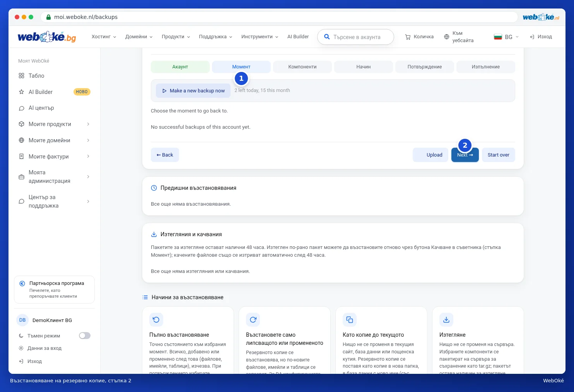Open the Хостинг dropdown menu
Viewport: 574px width, 392px height.
(104, 37)
